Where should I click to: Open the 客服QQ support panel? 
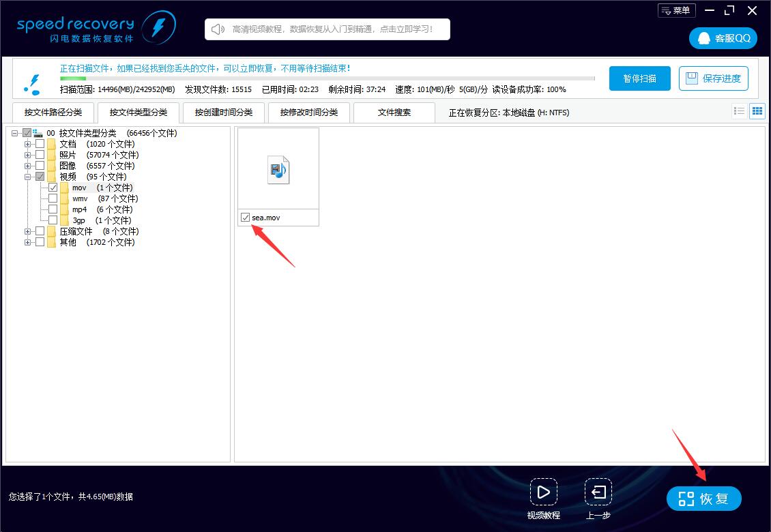coord(723,38)
